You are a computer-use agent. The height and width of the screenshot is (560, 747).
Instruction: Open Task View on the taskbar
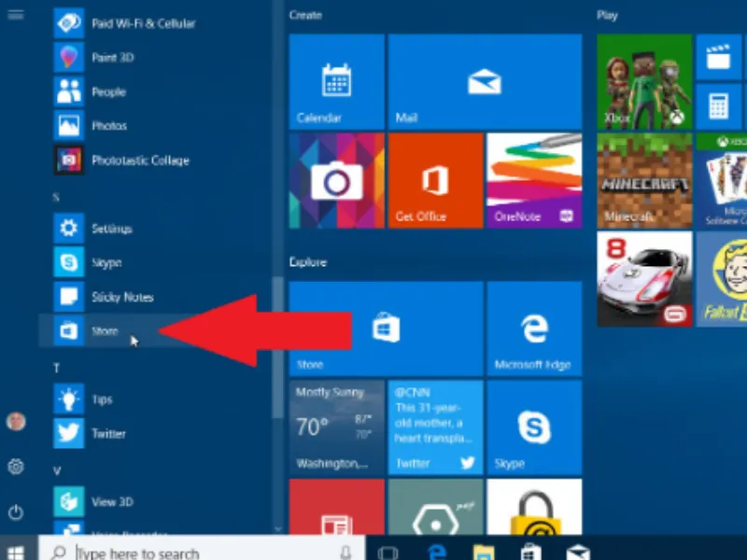(x=388, y=553)
